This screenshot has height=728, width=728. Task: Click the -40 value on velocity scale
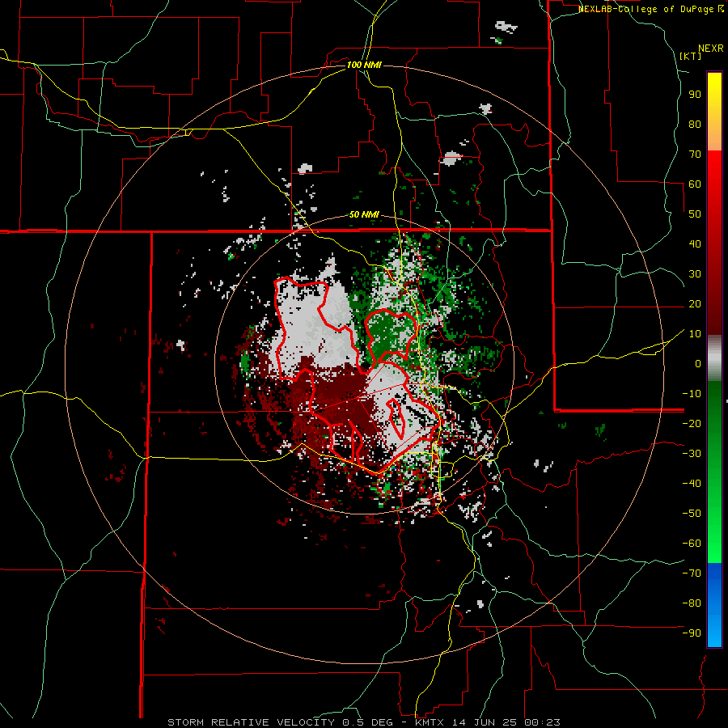point(692,484)
